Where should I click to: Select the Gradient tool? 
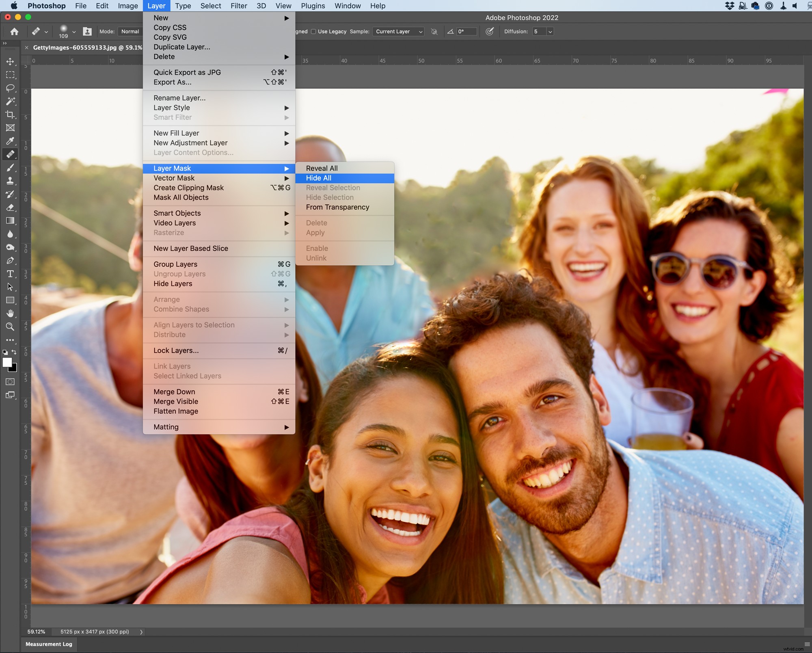coord(11,221)
